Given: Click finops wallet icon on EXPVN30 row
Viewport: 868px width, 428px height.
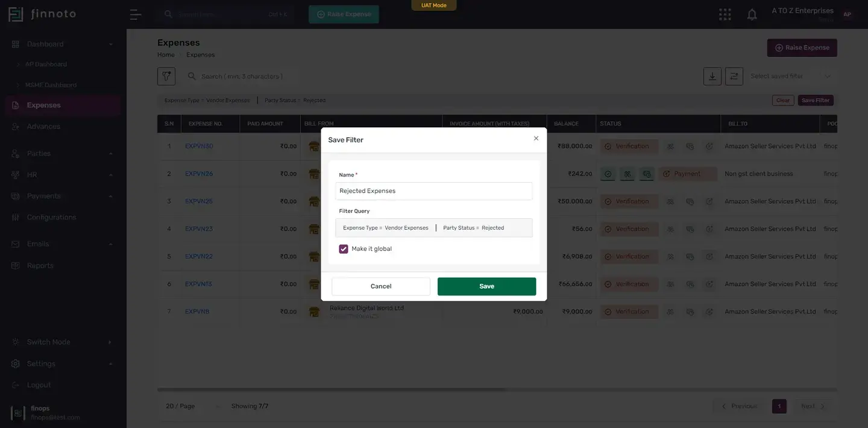Looking at the screenshot, I should point(690,146).
